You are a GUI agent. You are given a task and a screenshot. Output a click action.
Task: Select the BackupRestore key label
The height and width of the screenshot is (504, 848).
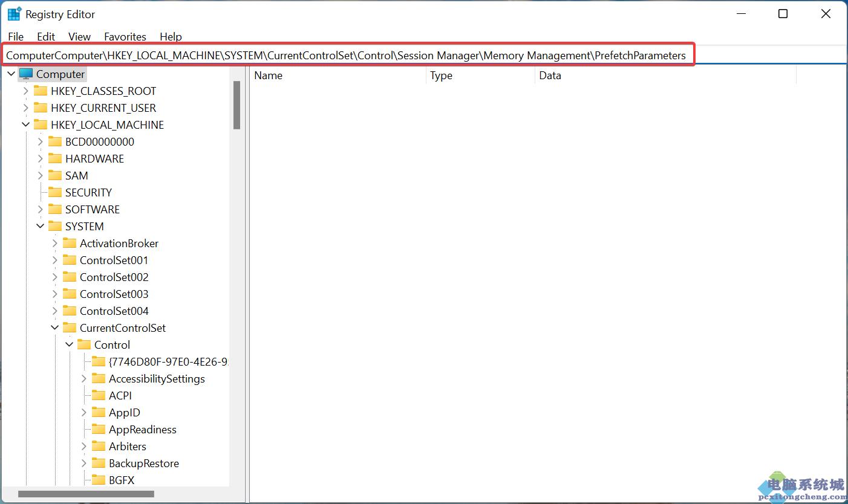[x=144, y=463]
